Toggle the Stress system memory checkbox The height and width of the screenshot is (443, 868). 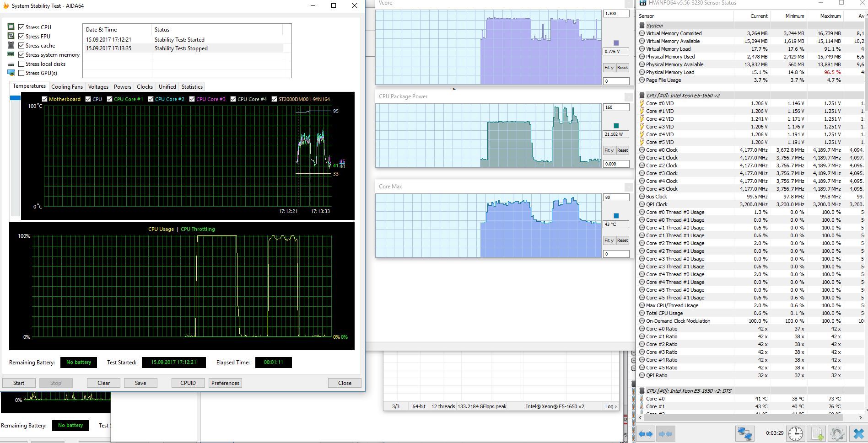pyautogui.click(x=21, y=54)
